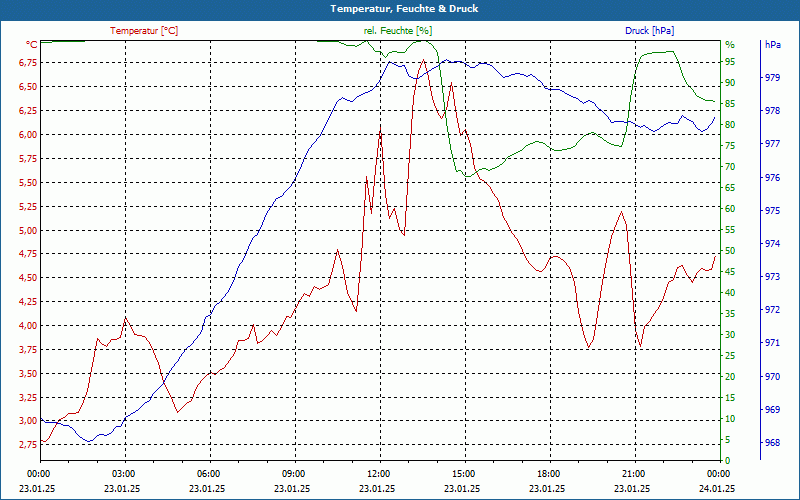Click the blue '970' pressure axis value
Screen dimensions: 800x500
tap(772, 377)
